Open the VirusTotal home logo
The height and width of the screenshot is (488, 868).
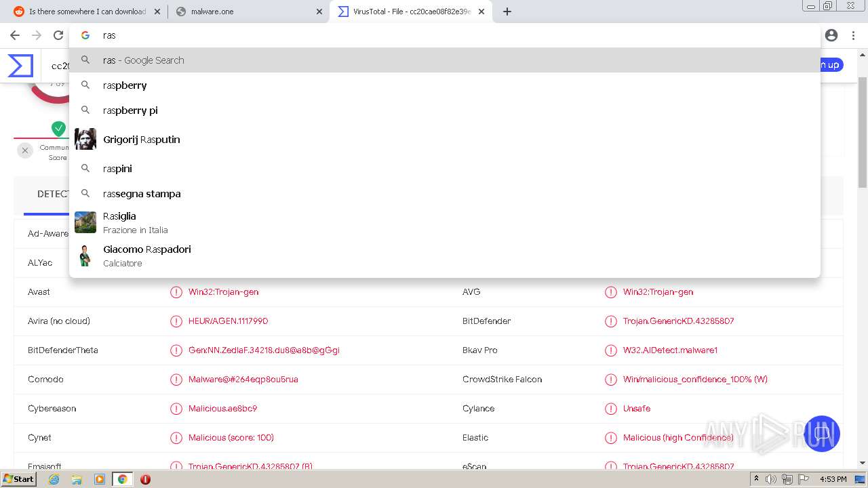20,66
